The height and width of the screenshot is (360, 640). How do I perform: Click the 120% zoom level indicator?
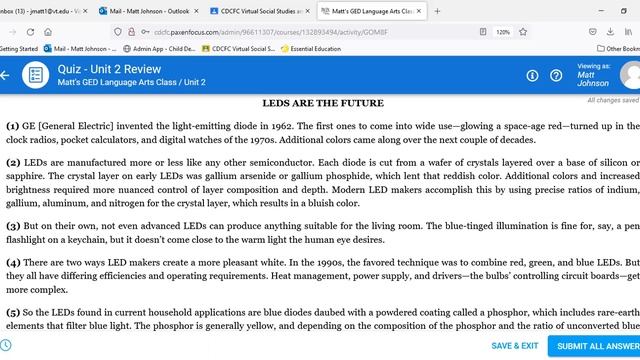pyautogui.click(x=503, y=32)
